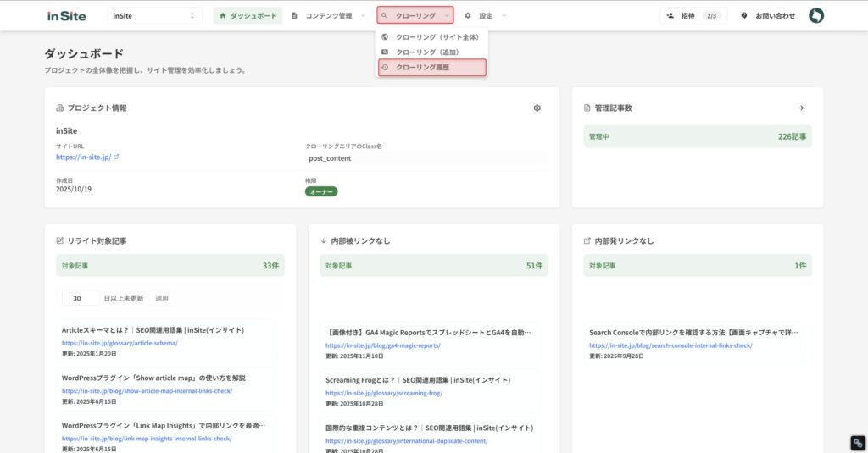The image size is (868, 453).
Task: Open the glossary/article-schema/ URL link
Action: pyautogui.click(x=120, y=343)
